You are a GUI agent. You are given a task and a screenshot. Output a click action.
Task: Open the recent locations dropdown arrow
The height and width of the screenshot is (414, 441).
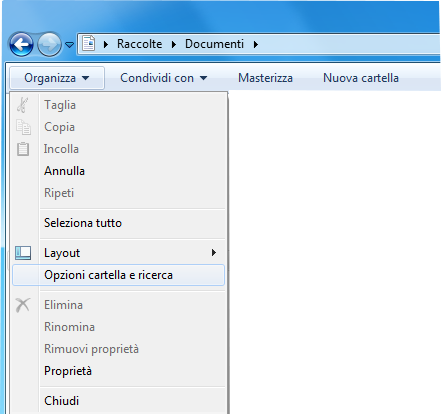click(x=69, y=44)
